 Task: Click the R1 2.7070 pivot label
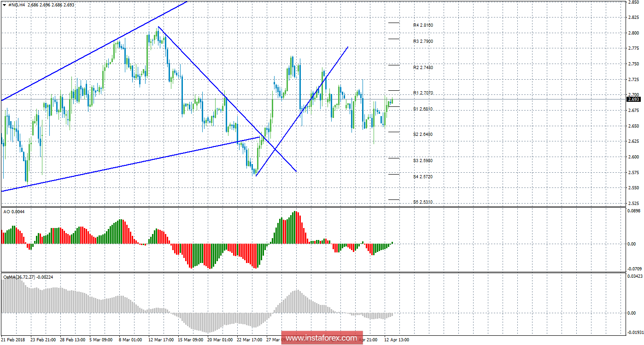423,93
